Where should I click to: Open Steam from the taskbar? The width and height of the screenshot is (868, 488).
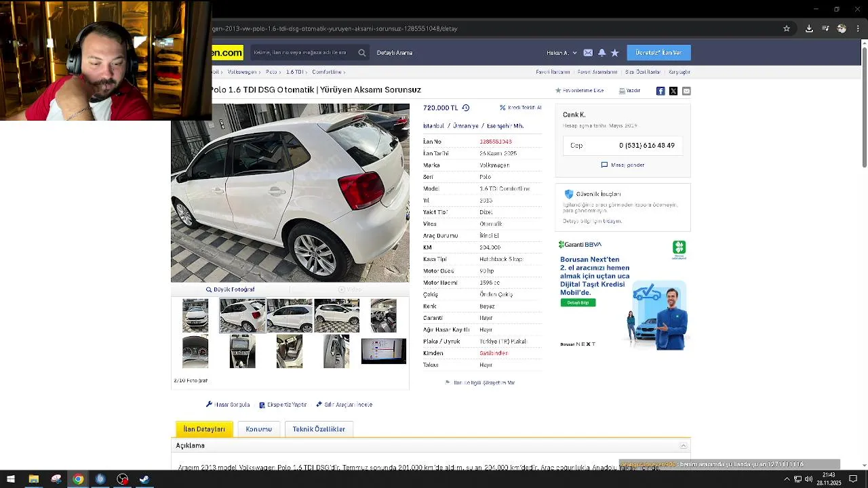point(144,479)
